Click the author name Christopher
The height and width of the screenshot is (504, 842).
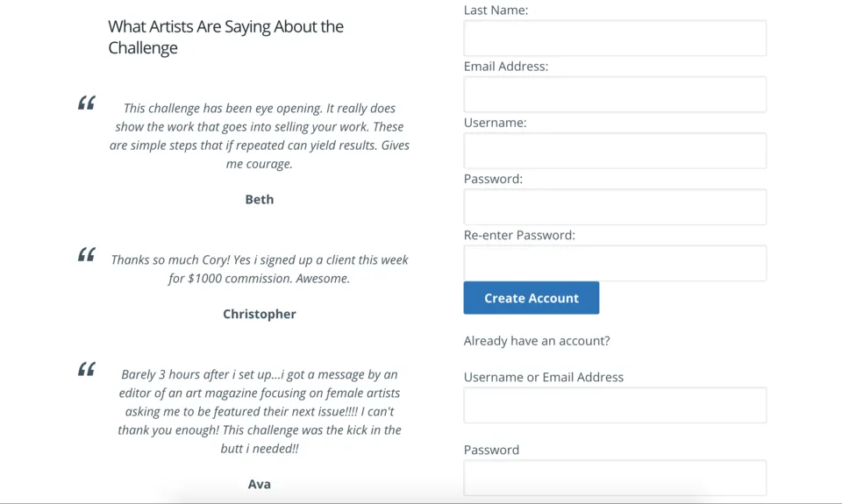[x=260, y=314]
